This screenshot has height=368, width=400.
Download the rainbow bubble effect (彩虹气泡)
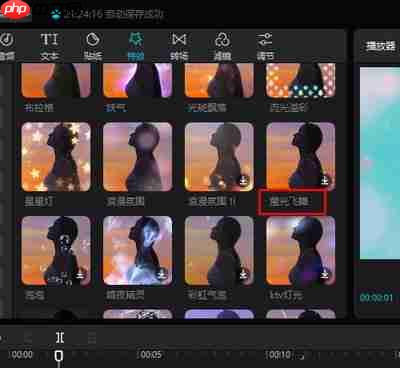click(244, 275)
